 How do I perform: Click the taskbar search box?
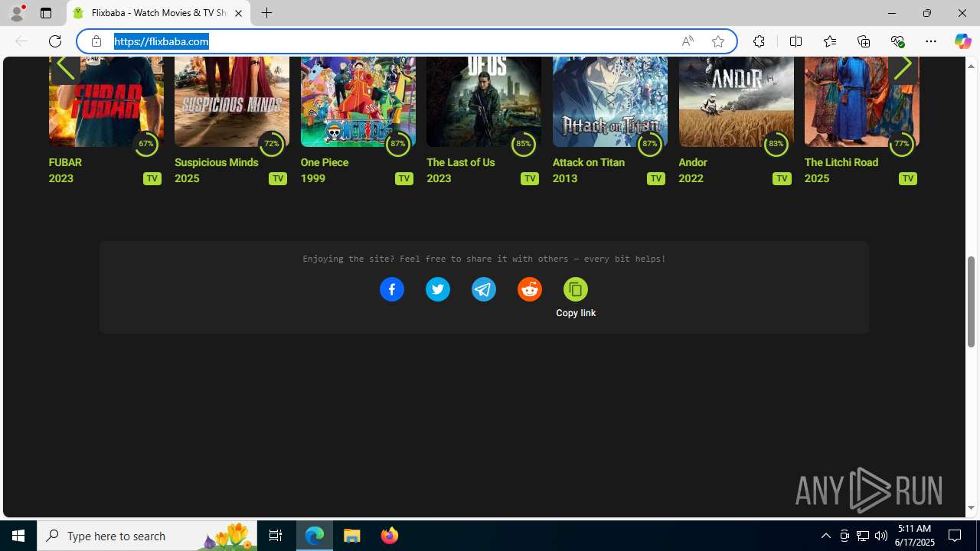pos(147,536)
